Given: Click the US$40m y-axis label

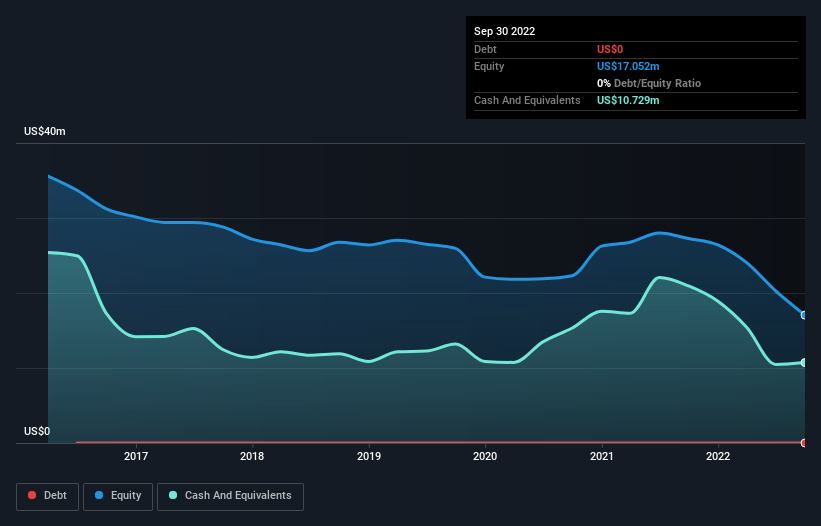Looking at the screenshot, I should [45, 131].
